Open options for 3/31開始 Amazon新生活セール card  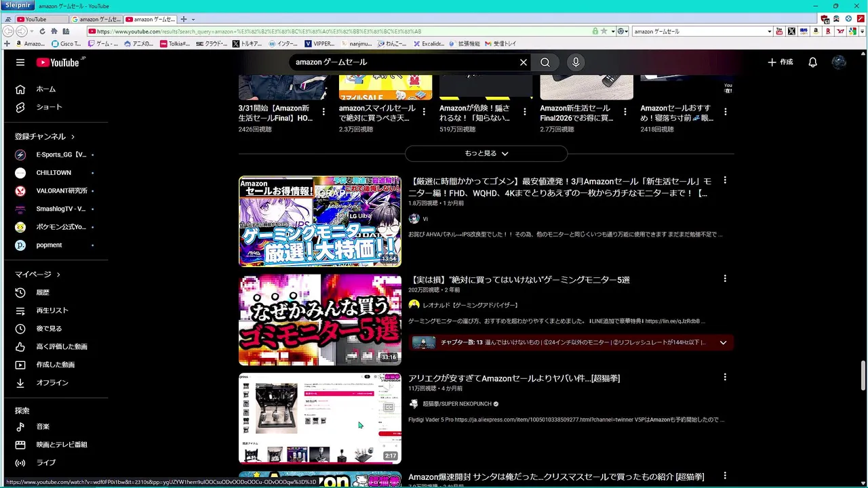click(x=323, y=112)
